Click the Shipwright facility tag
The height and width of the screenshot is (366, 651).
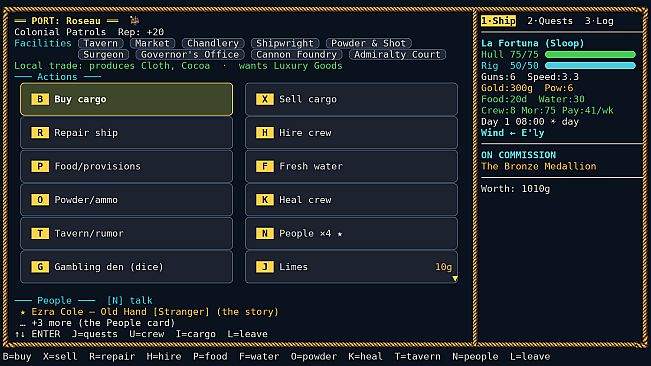(285, 43)
